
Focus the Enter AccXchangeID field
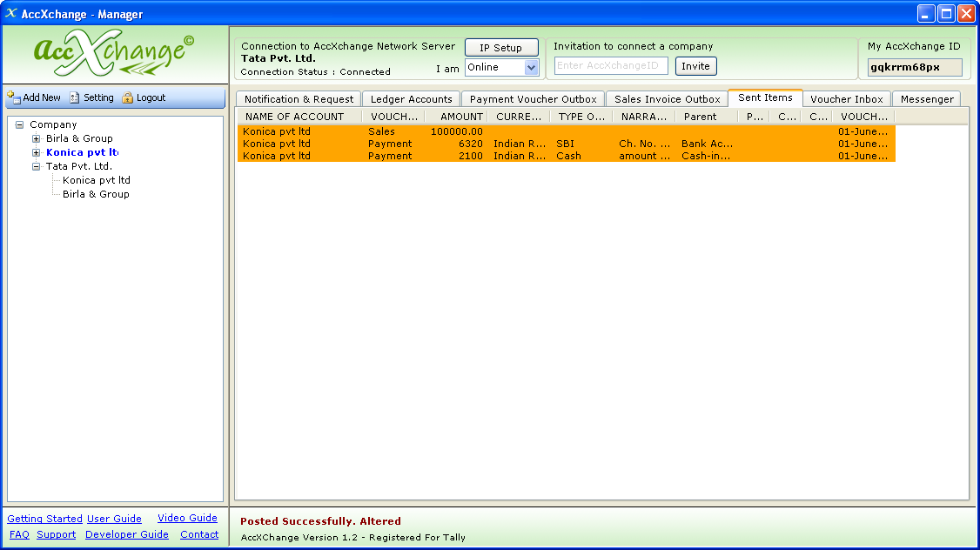(x=611, y=65)
